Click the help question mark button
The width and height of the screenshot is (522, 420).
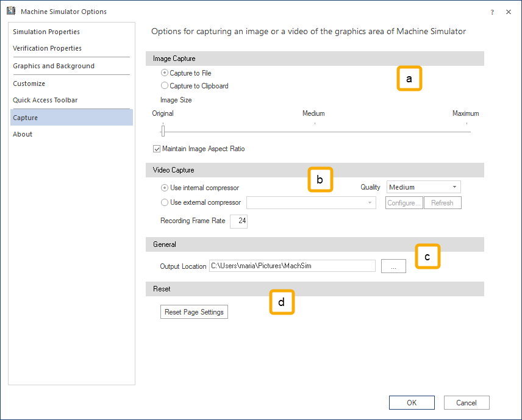(492, 12)
